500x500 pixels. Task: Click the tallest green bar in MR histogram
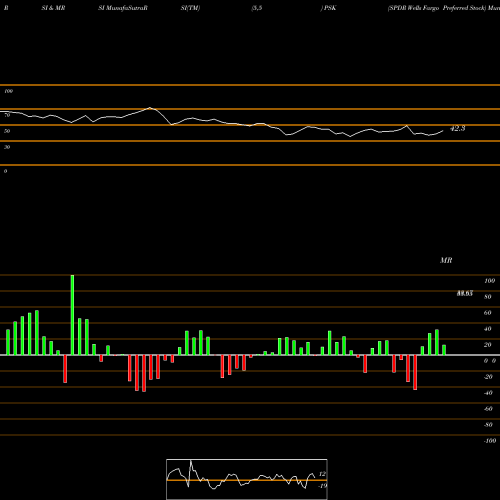pos(72,315)
